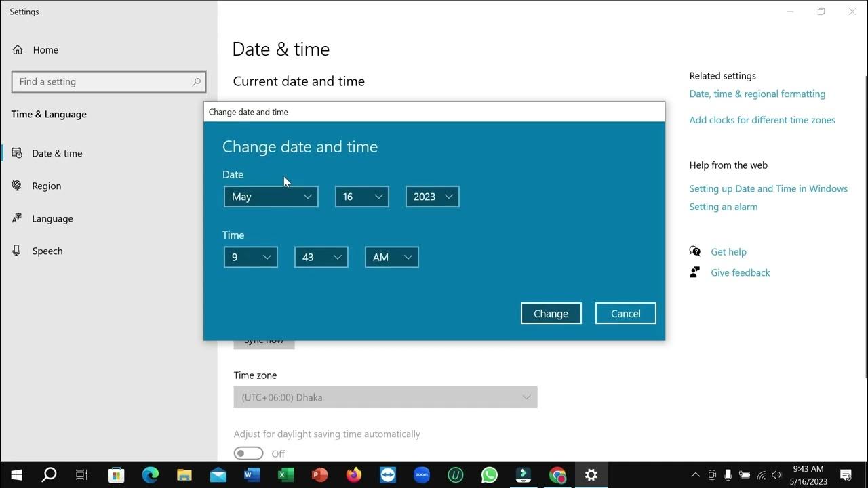The image size is (868, 488).
Task: Open Google Chrome from the taskbar
Action: 557,475
